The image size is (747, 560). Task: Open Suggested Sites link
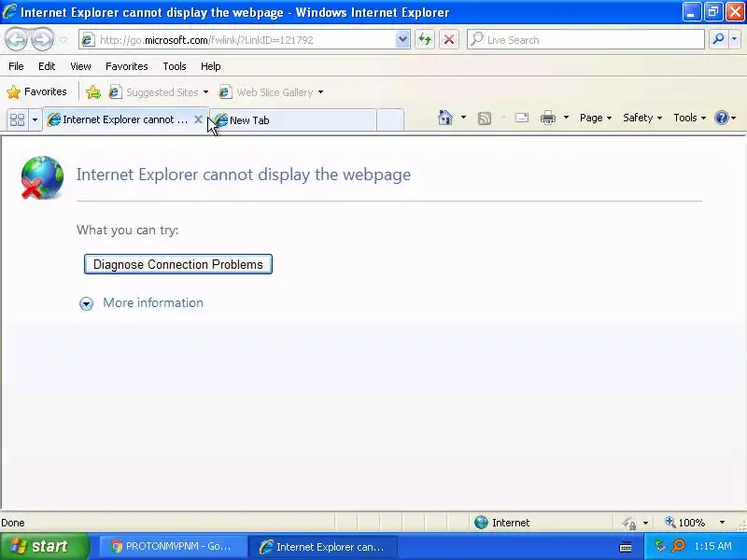click(x=153, y=91)
